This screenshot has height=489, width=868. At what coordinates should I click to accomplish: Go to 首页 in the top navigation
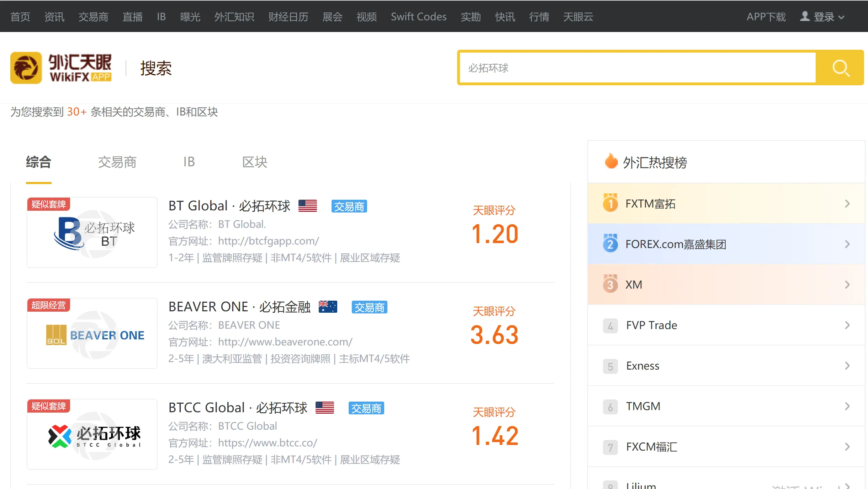click(20, 17)
